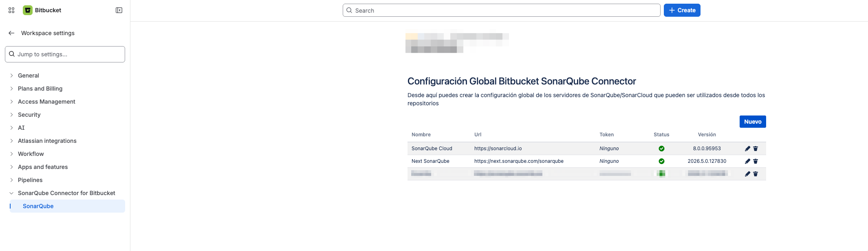Click the Create button

(x=682, y=10)
